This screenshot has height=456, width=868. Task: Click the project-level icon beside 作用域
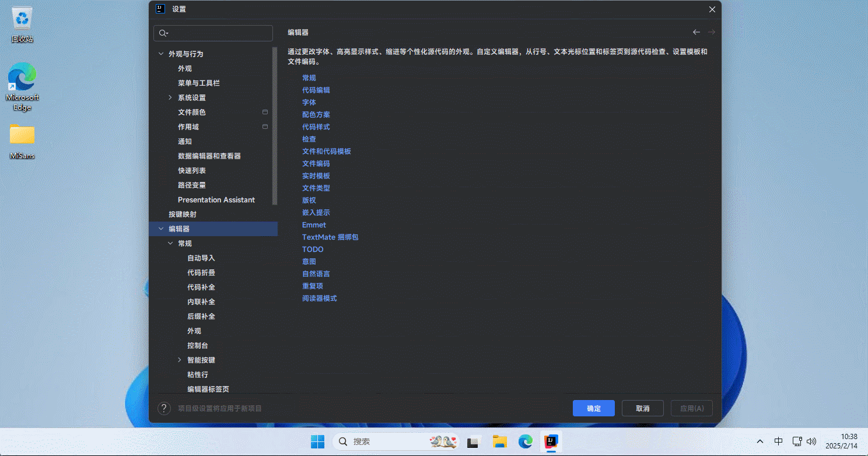(x=265, y=127)
